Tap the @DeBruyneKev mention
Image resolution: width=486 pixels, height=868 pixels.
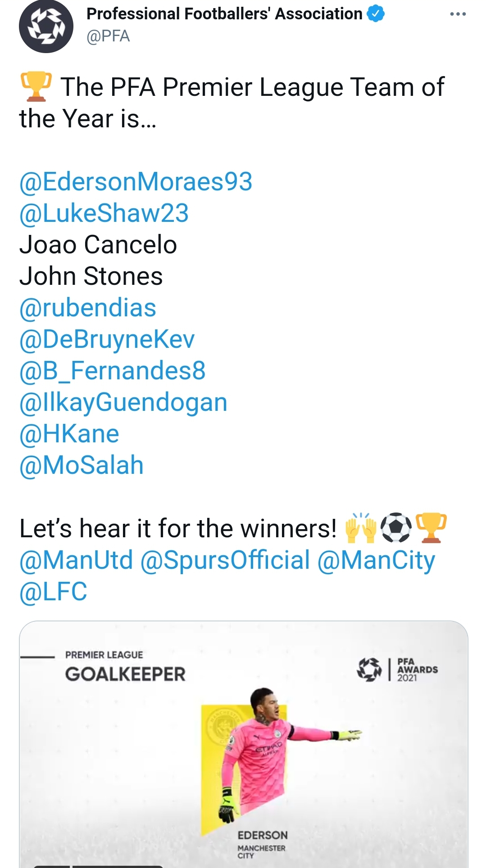click(107, 339)
